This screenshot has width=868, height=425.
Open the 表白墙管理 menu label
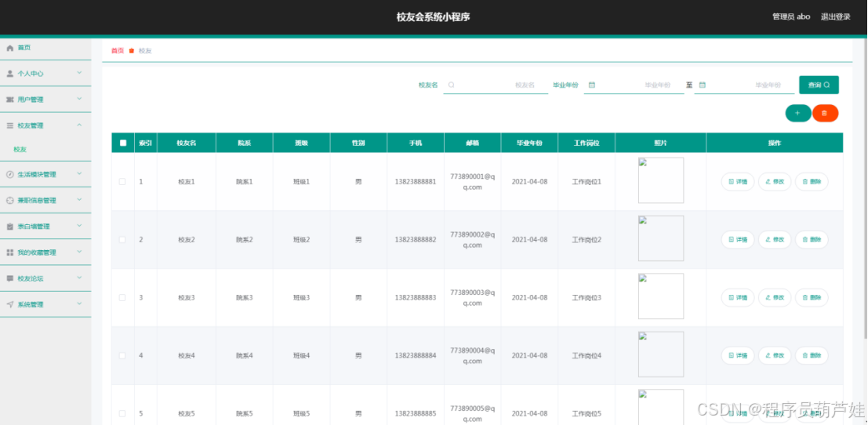tap(34, 227)
